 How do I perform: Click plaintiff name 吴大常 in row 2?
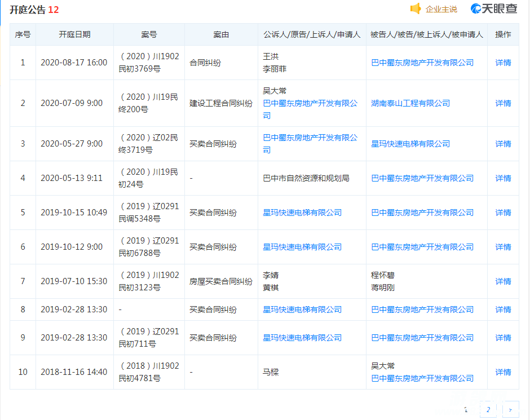click(x=275, y=91)
